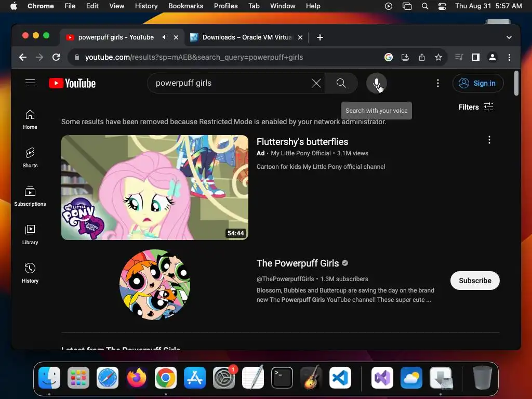
Task: Open Fluttershy's butterflies video title
Action: coord(302,142)
